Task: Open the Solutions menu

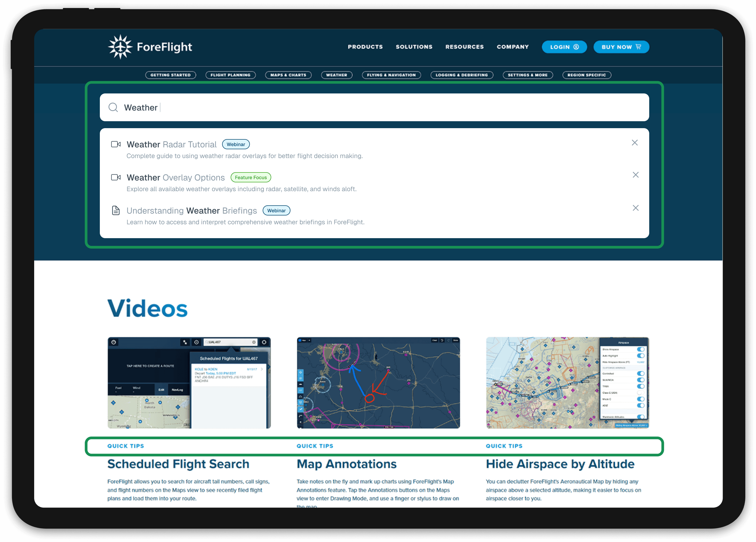Action: (414, 47)
